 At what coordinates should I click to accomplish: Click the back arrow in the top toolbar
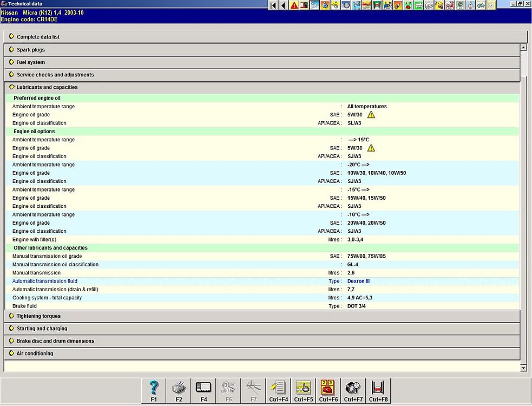point(283,5)
